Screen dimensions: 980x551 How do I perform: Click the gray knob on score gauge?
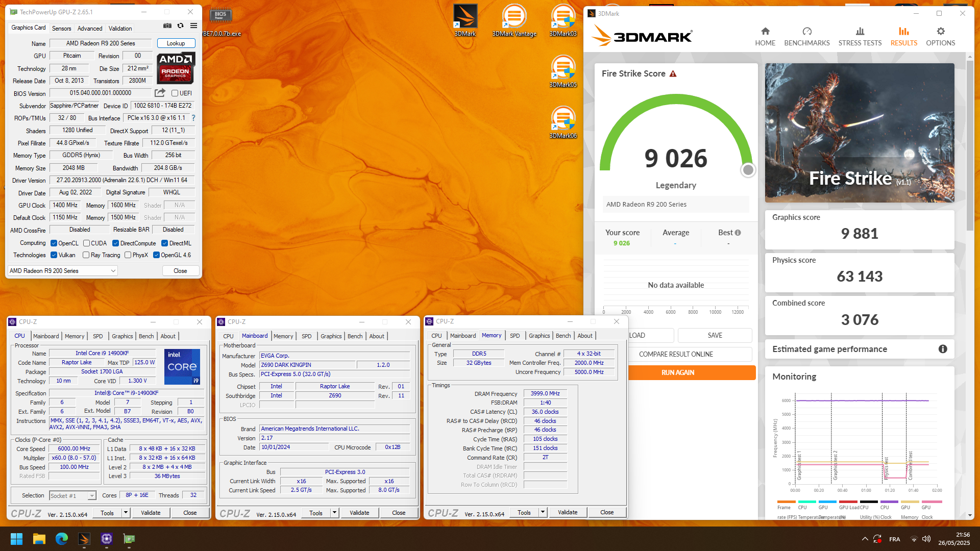[748, 170]
